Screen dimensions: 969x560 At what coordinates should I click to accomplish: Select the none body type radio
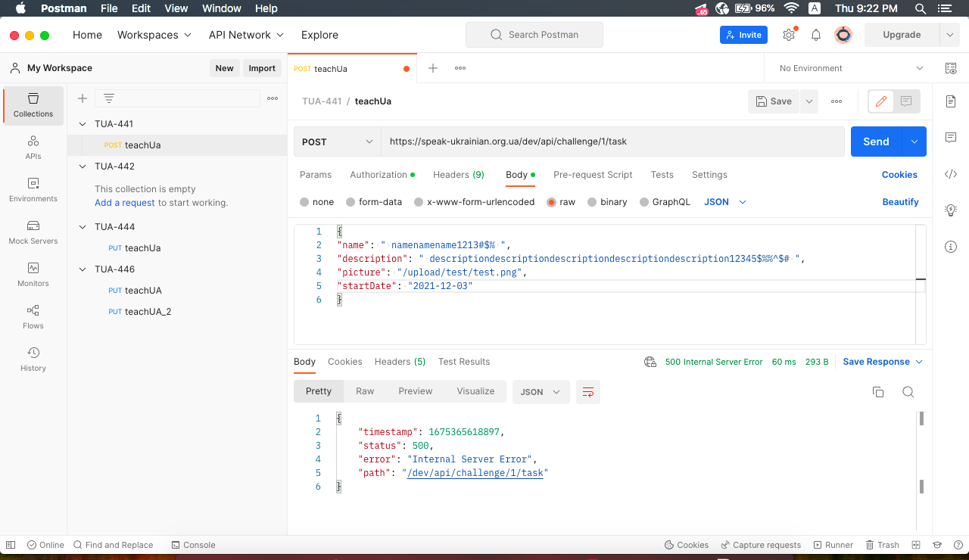[304, 202]
